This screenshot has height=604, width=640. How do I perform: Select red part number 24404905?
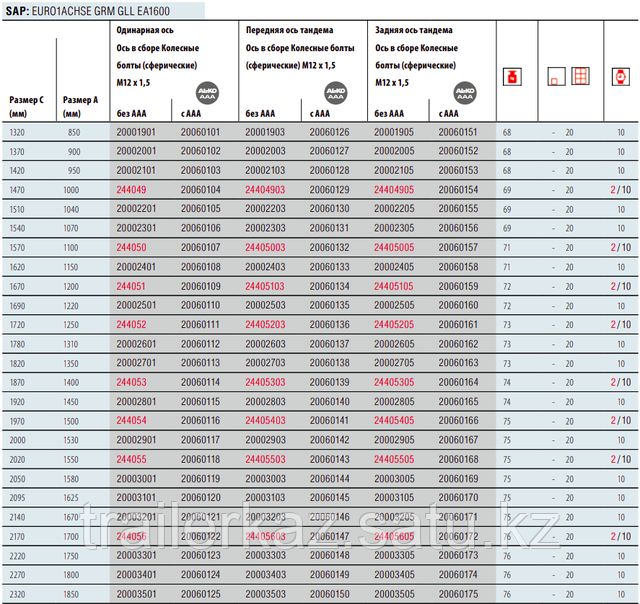[x=394, y=190]
